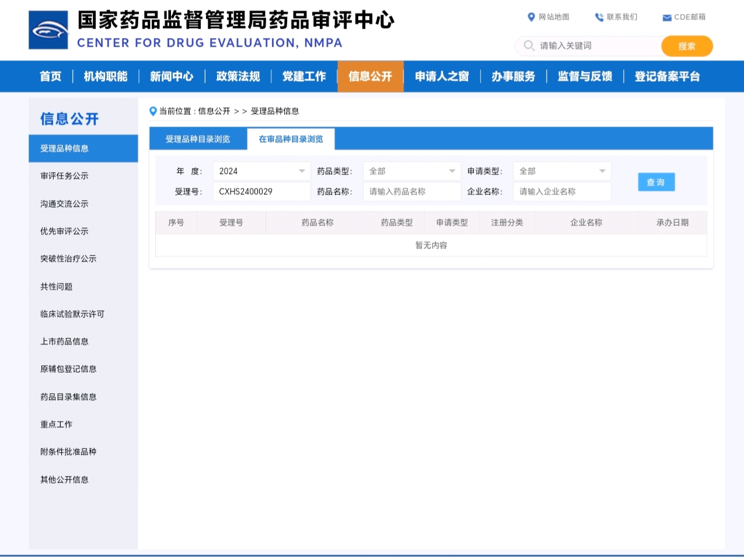Switch to 受理品种目录浏览 tab
This screenshot has width=744, height=560.
click(198, 139)
